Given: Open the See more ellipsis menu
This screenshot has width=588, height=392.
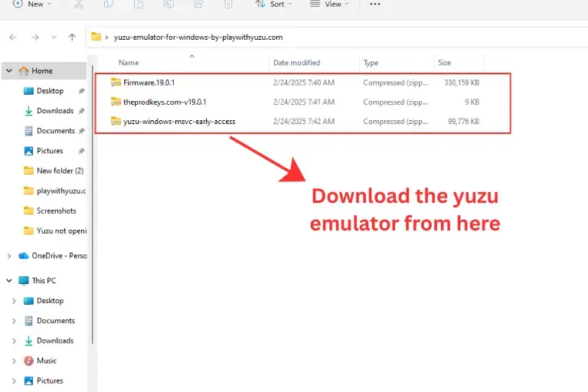Looking at the screenshot, I should pos(375,4).
